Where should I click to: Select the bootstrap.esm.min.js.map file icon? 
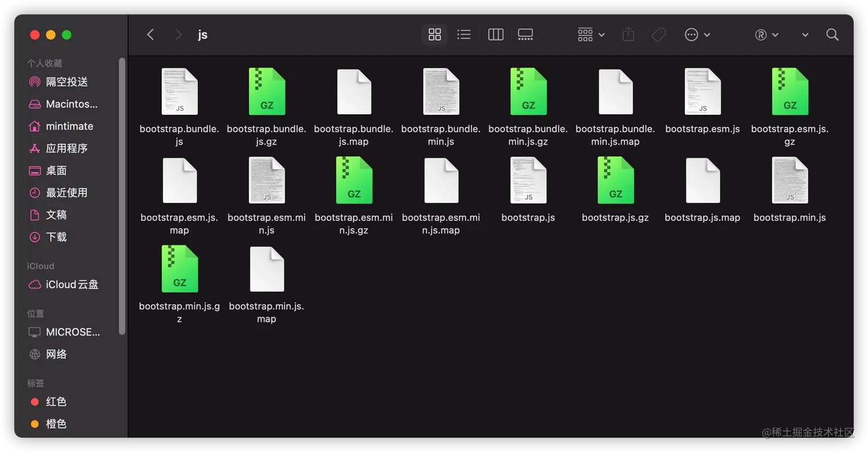point(441,181)
